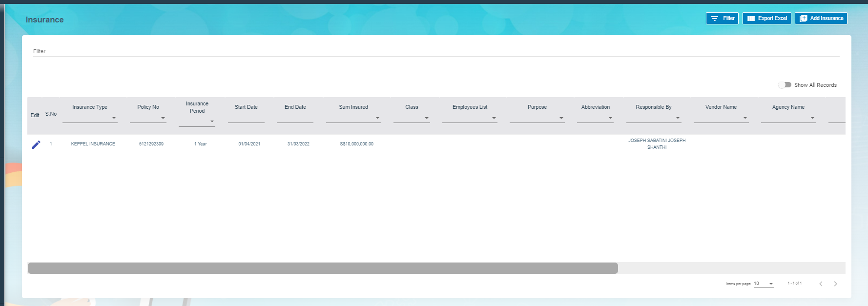Click the Start Date filter field
The width and height of the screenshot is (868, 306).
point(246,118)
